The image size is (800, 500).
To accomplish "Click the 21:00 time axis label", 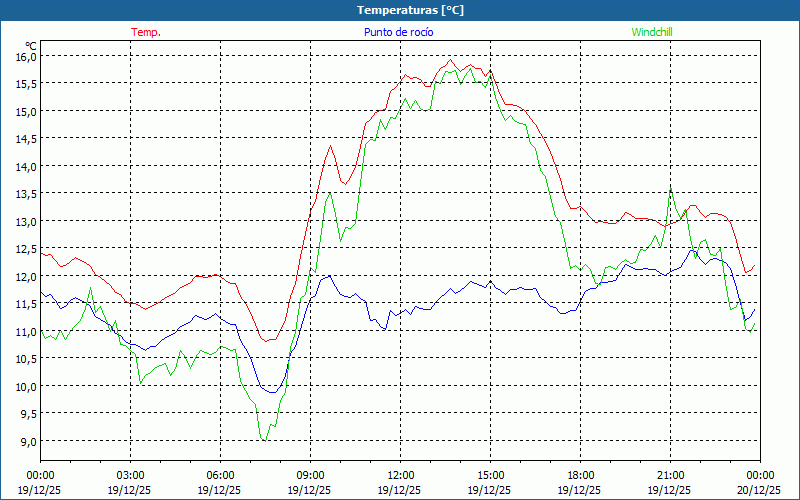I will [x=670, y=475].
